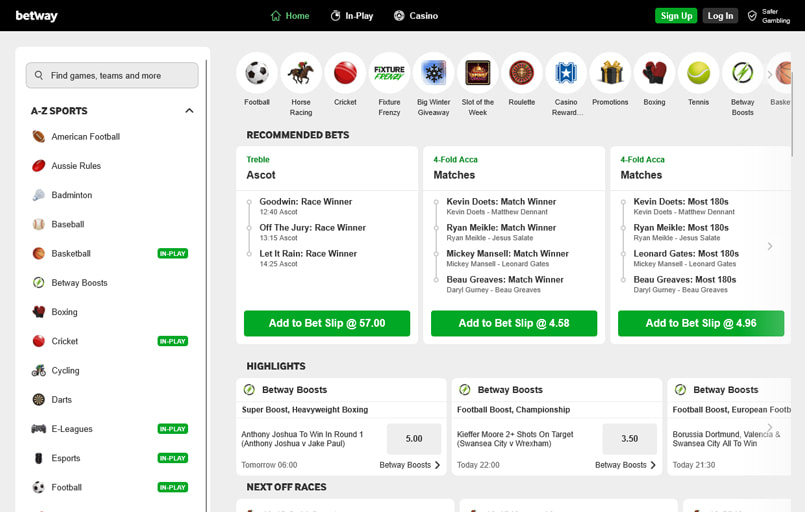Click the search magnifier icon
This screenshot has height=512, width=805.
pyautogui.click(x=39, y=75)
